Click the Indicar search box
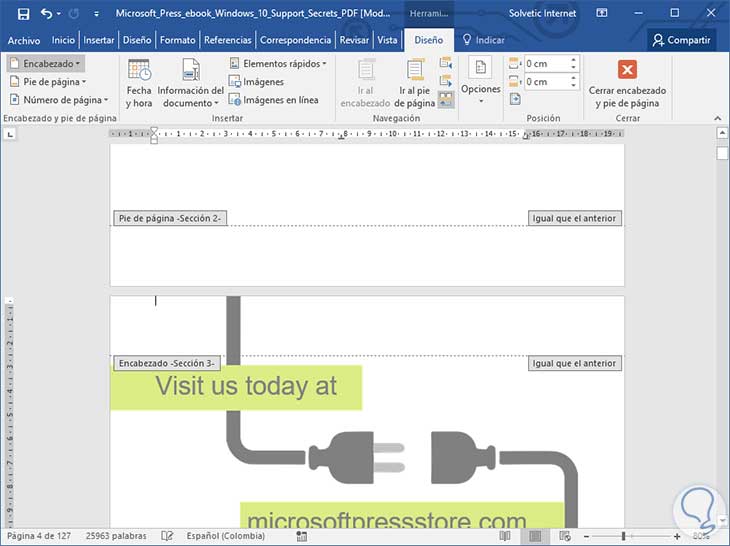 (484, 40)
